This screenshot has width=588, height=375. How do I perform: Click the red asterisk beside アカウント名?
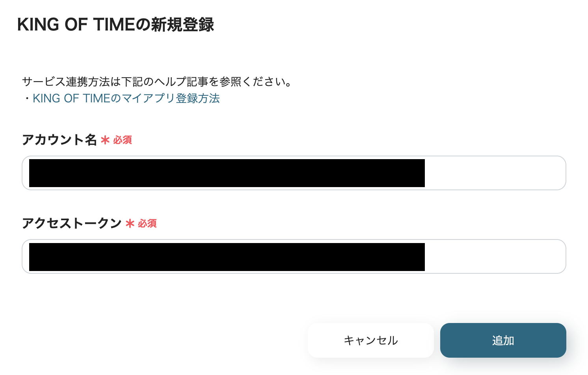coord(105,140)
